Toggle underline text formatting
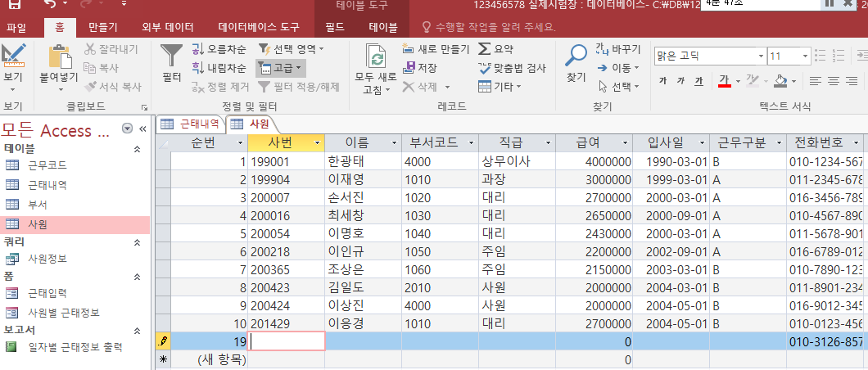The height and width of the screenshot is (370, 868). tap(698, 81)
